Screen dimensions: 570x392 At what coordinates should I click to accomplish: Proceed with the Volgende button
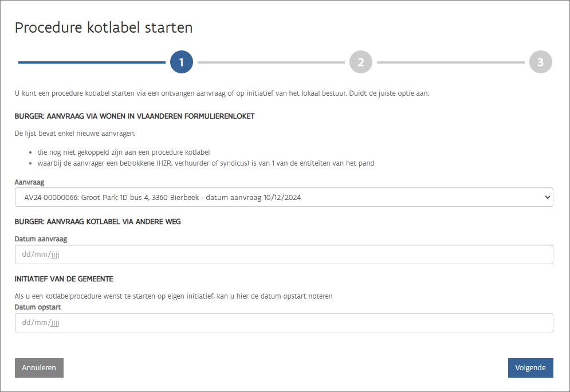coord(530,368)
